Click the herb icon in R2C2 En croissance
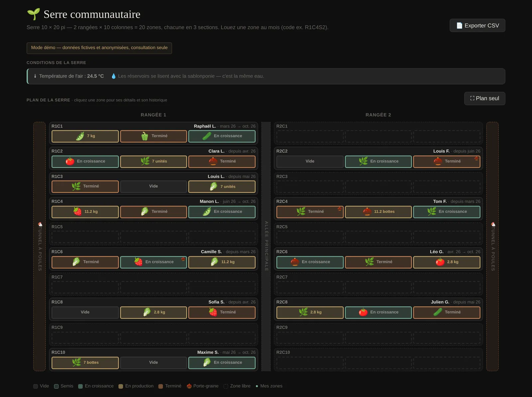532x397 pixels. pyautogui.click(x=363, y=161)
